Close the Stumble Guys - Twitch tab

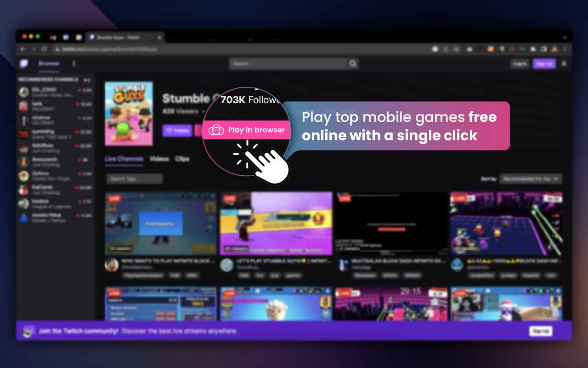(159, 37)
